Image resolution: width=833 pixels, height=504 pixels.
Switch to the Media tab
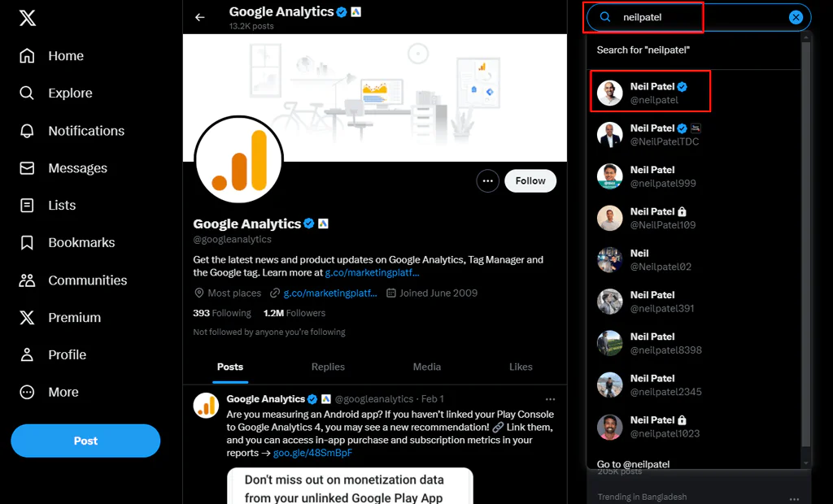tap(427, 367)
